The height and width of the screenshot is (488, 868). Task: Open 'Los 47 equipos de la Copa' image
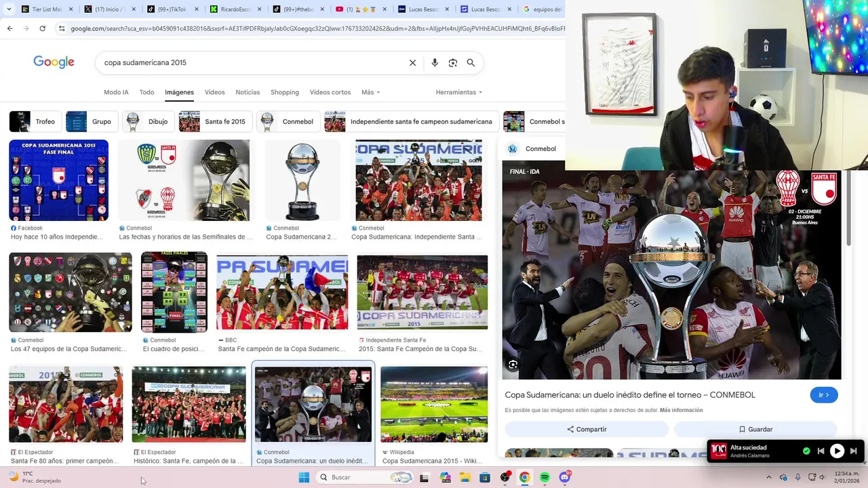pos(71,292)
